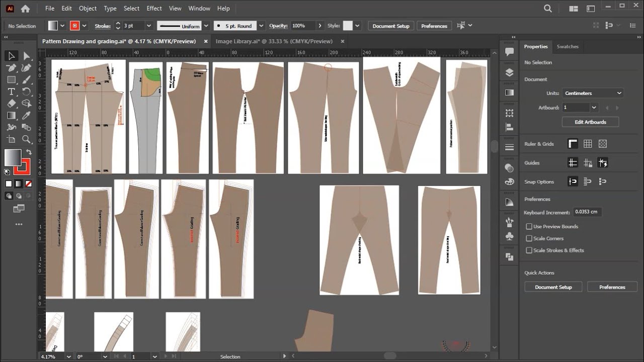
Task: Click Preferences button in Quick Actions
Action: (612, 287)
